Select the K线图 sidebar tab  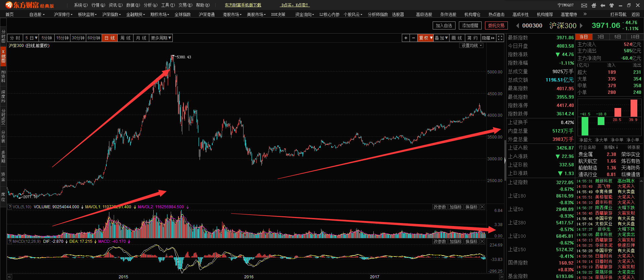[x=3, y=56]
